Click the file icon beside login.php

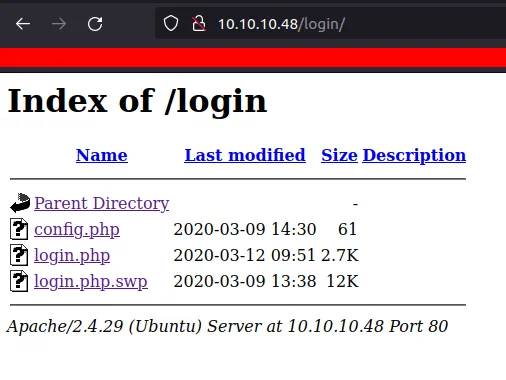tap(19, 255)
